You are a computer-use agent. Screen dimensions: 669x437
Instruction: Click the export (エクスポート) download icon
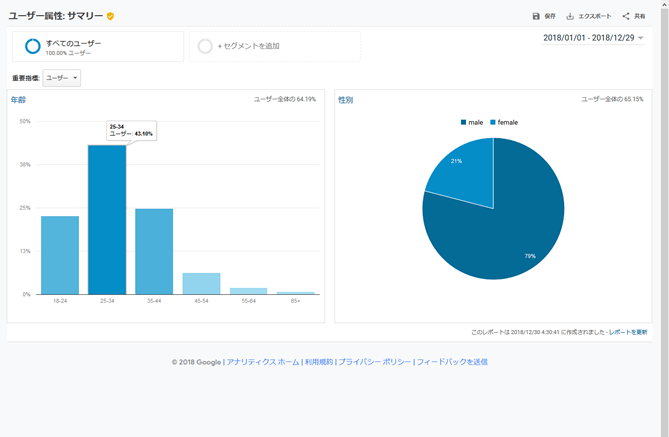point(570,16)
